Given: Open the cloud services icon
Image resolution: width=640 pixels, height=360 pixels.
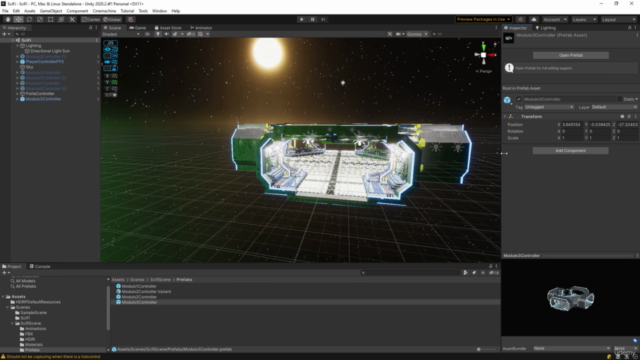Looking at the screenshot, I should pos(533,19).
